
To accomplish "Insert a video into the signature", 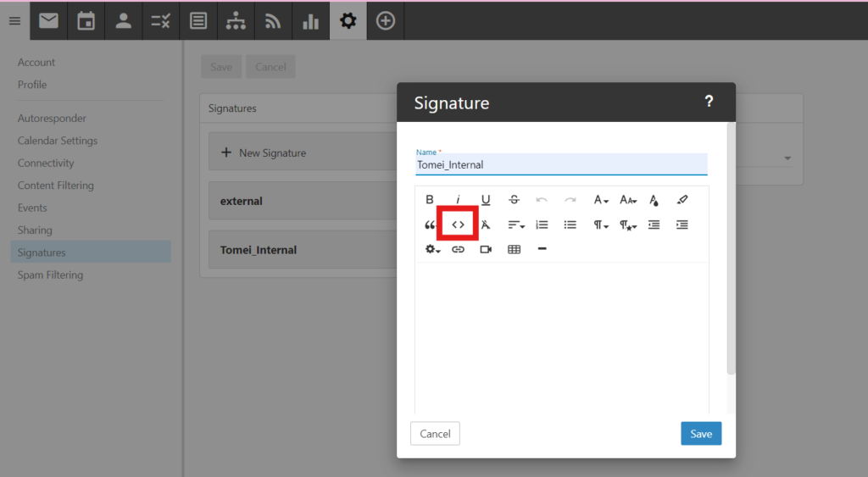I will coord(486,249).
